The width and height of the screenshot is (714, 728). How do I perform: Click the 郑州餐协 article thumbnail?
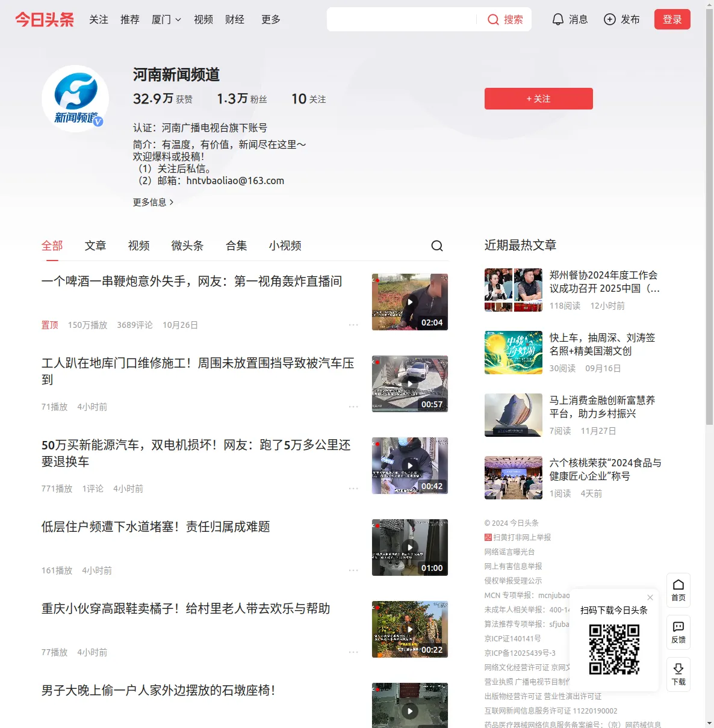point(514,290)
